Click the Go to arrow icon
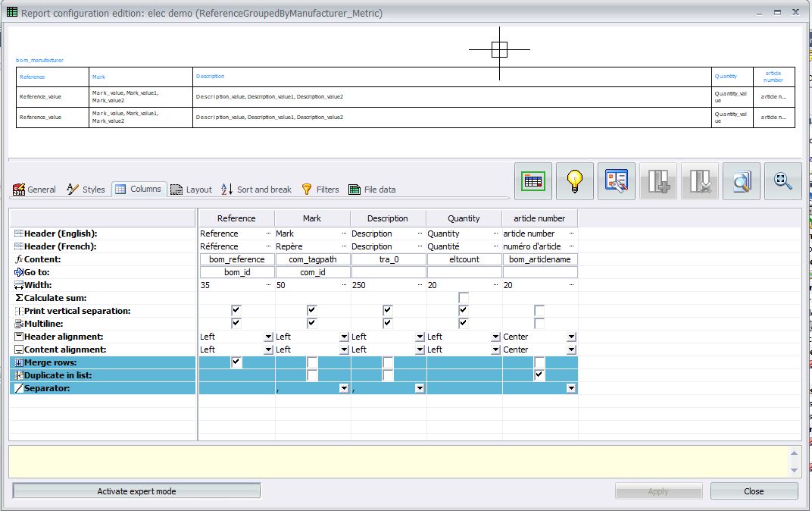The width and height of the screenshot is (812, 511). click(19, 272)
